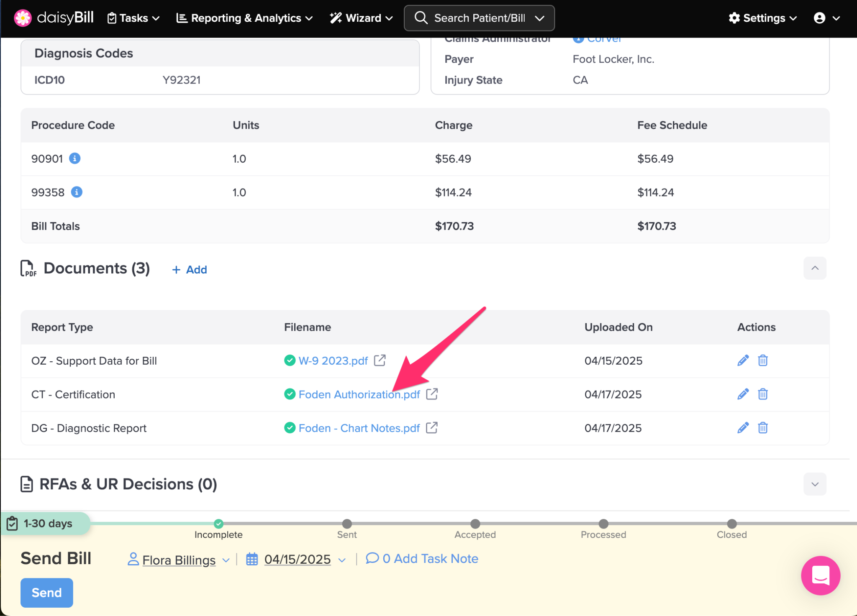This screenshot has height=616, width=857.
Task: Open Foden - Chart Notes.pdf externally icon
Action: click(431, 428)
